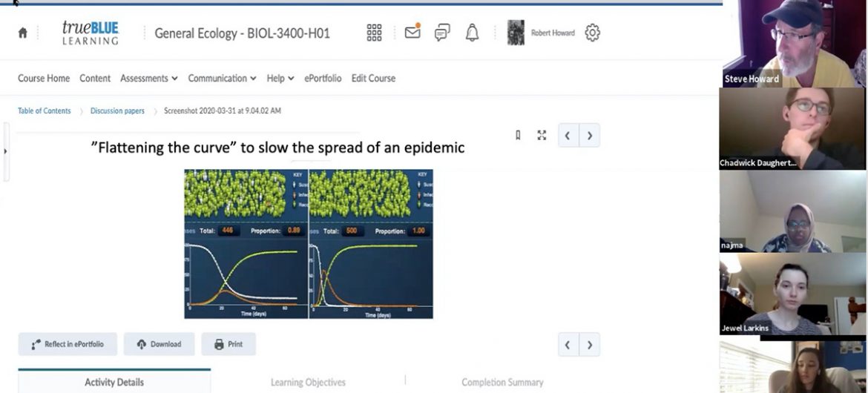Select Steve Howard's video thumbnail
The image size is (868, 393).
pyautogui.click(x=794, y=43)
